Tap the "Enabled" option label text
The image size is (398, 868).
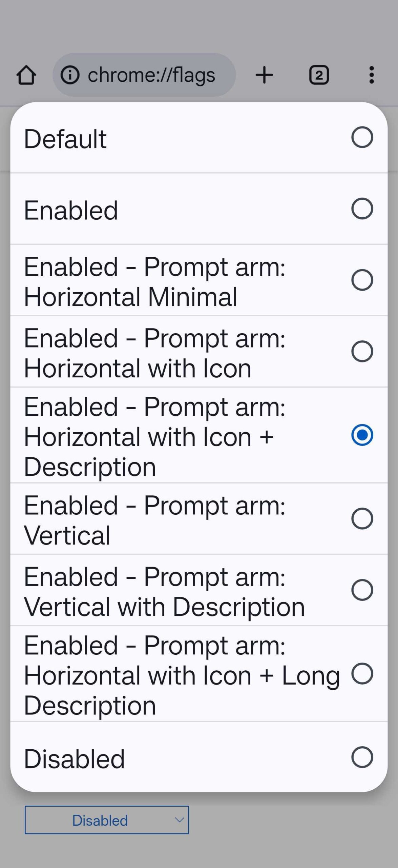point(71,210)
